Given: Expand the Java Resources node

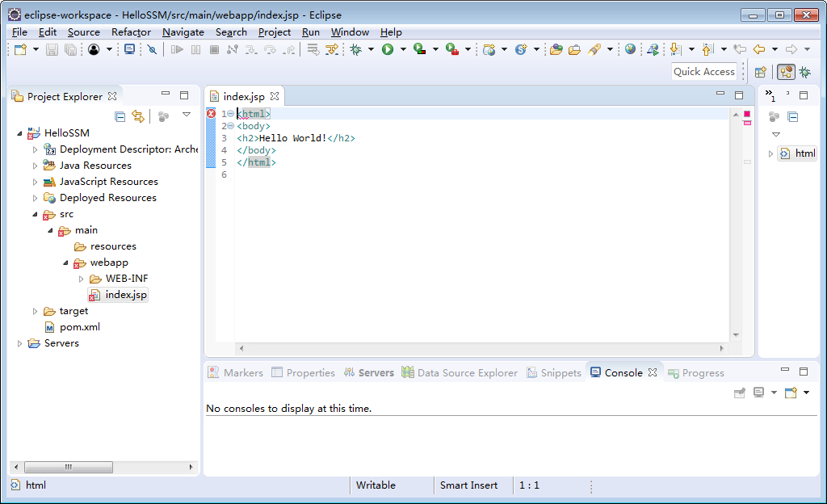Looking at the screenshot, I should [35, 166].
